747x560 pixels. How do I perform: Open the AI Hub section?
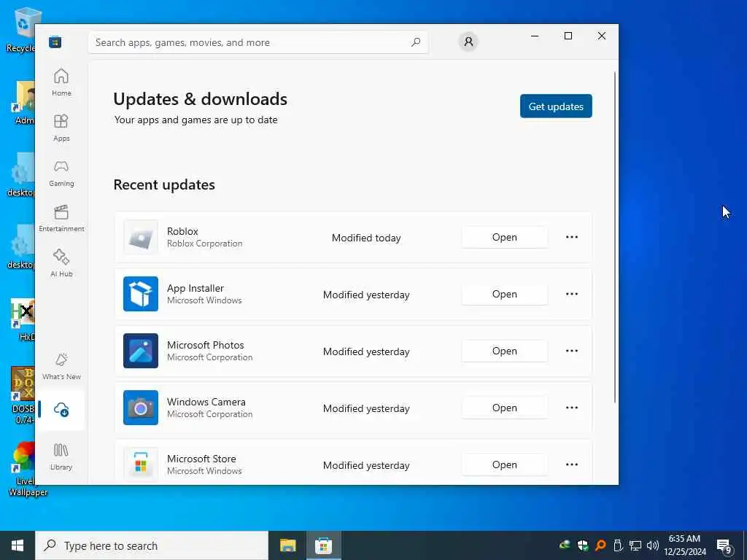pyautogui.click(x=61, y=262)
